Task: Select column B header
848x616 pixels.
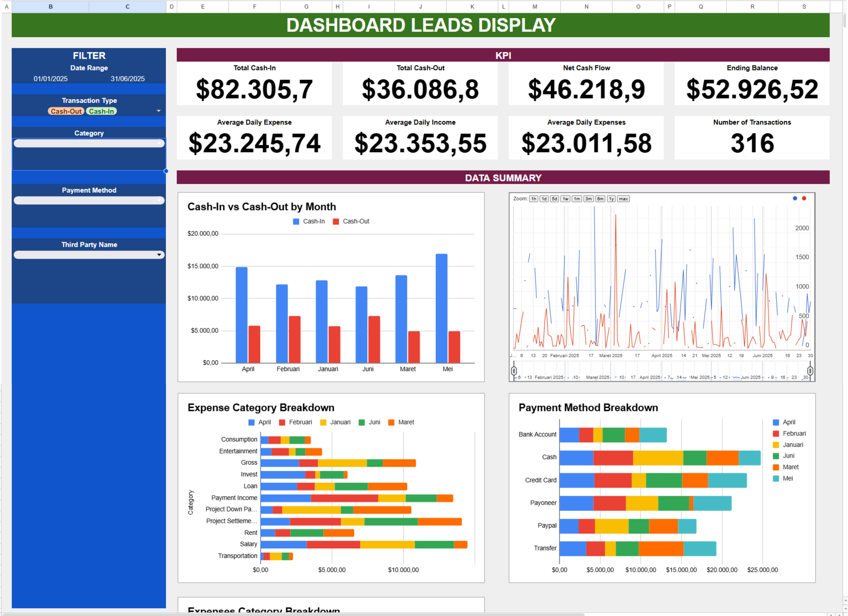Action: tap(50, 7)
